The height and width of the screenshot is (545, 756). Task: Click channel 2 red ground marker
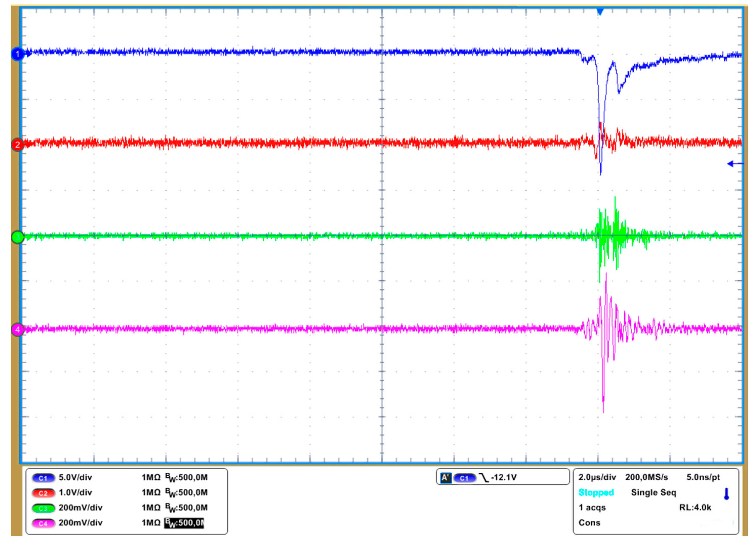point(17,145)
